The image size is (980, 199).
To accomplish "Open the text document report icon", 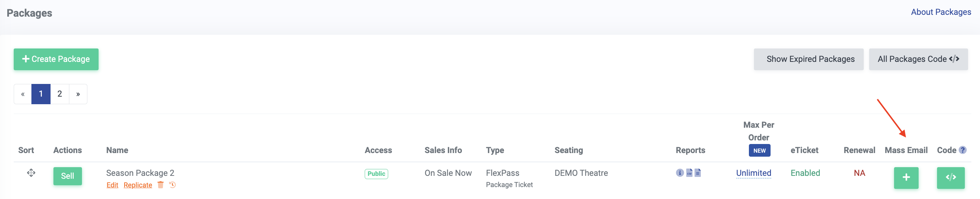I will point(698,173).
